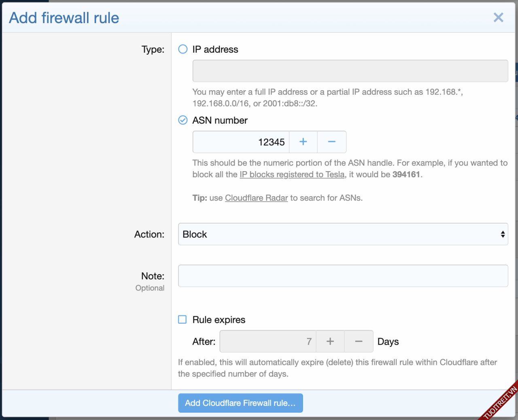This screenshot has width=518, height=420.
Task: Click the arrows on the Action select
Action: pos(503,234)
